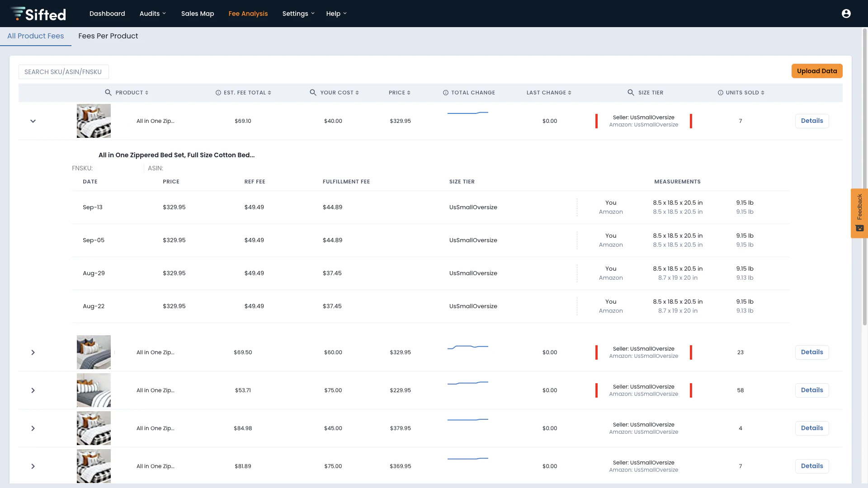Click the info icon next to Units Sold

click(720, 93)
